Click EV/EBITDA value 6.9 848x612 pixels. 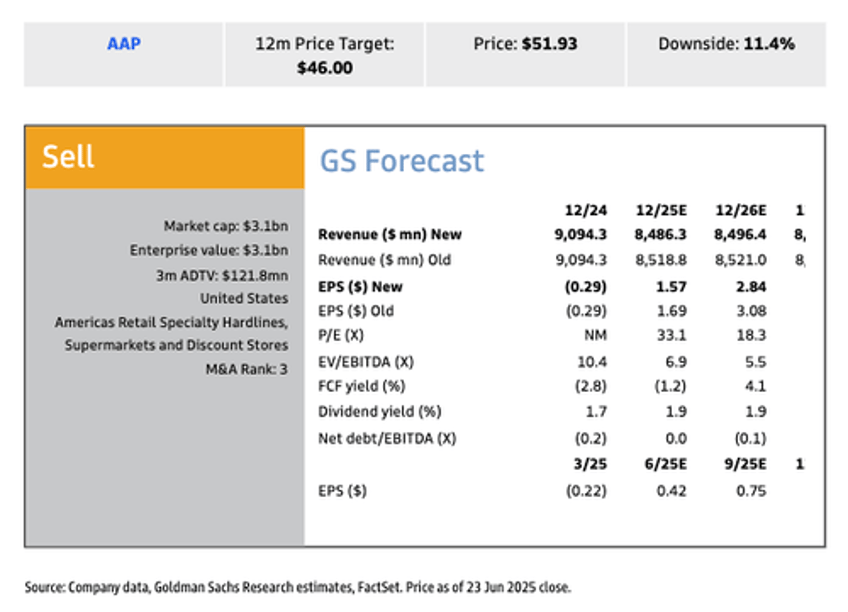point(675,362)
